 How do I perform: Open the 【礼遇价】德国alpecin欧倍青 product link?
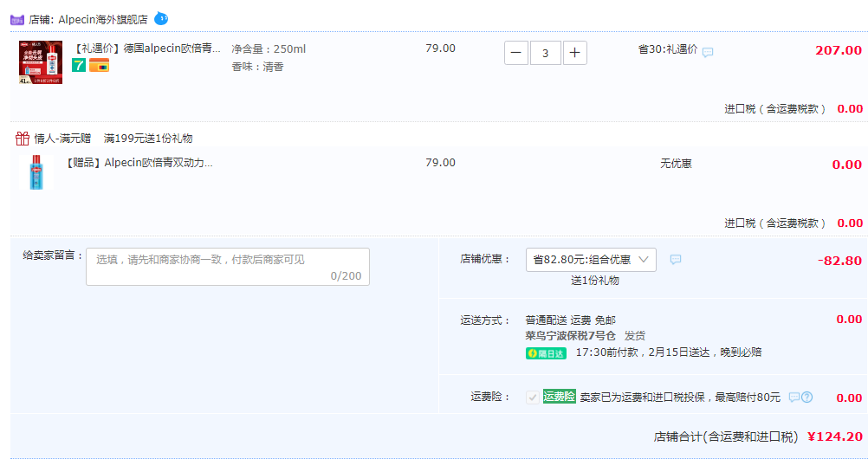(x=146, y=48)
